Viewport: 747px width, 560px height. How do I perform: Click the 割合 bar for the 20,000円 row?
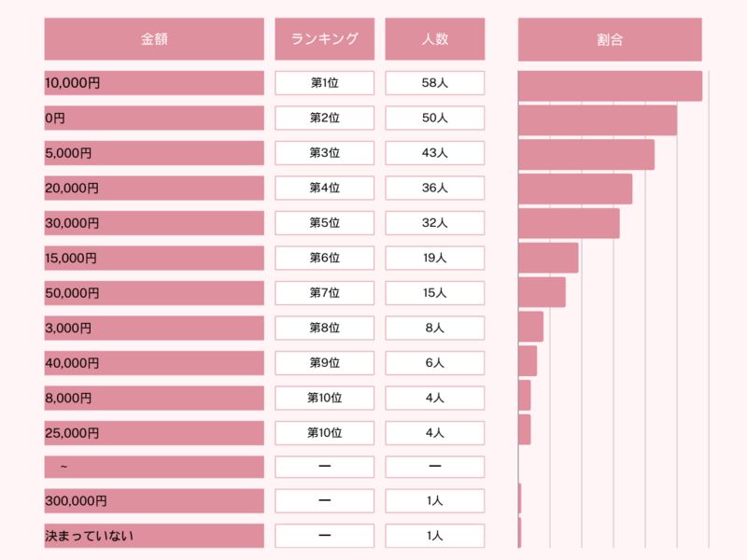pos(574,189)
